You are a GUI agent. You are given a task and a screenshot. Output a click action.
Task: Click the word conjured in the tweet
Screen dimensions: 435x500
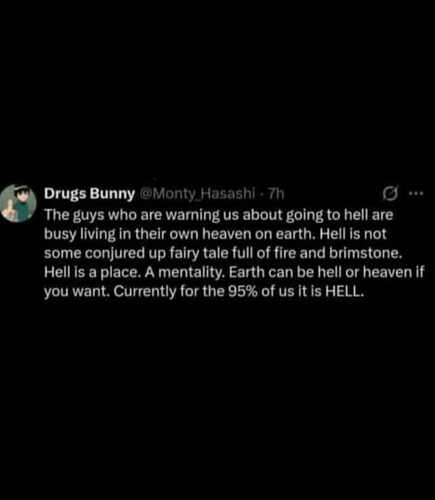[x=113, y=254]
